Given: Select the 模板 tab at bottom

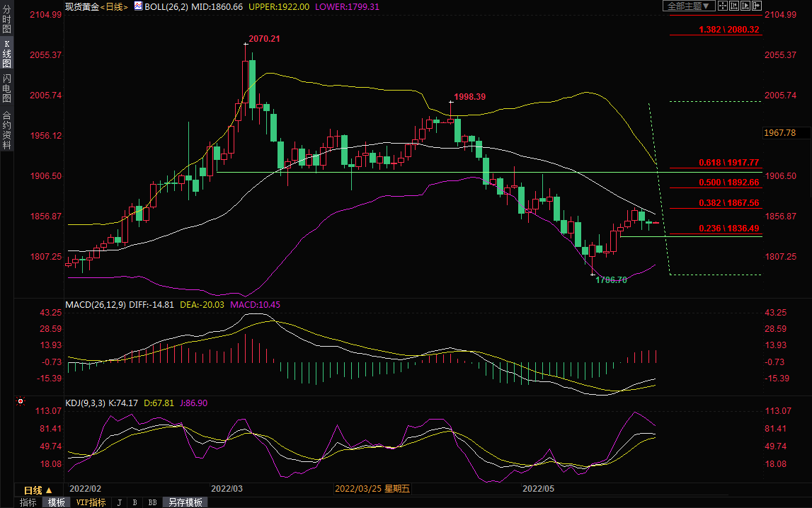Looking at the screenshot, I should click(56, 502).
